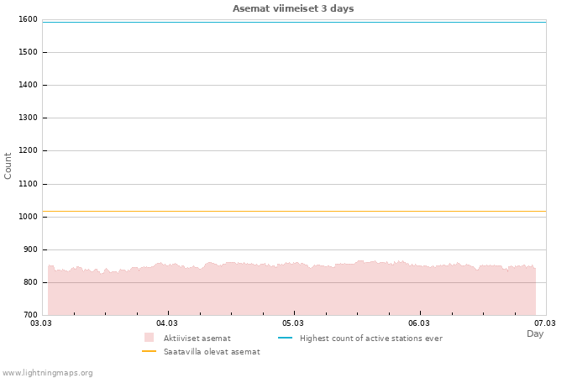The image size is (588, 378).
Task: Select the 03.03 date tick label
Action: pos(41,323)
